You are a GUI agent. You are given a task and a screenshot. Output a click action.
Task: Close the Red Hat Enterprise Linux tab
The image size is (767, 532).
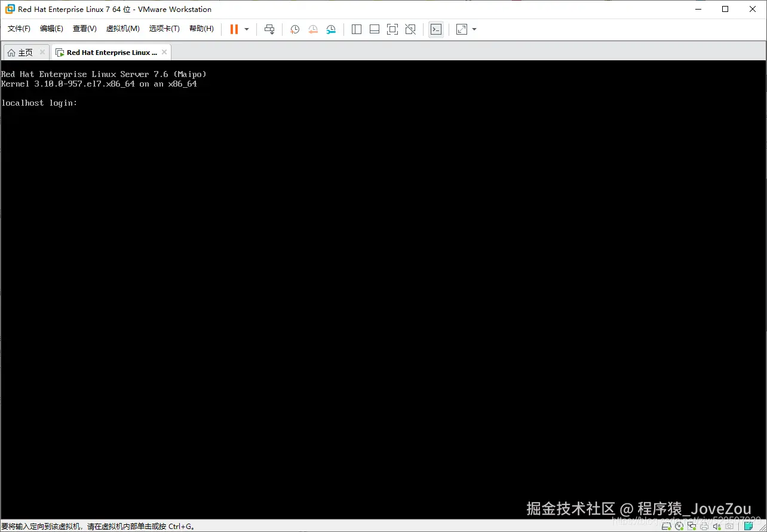(164, 52)
